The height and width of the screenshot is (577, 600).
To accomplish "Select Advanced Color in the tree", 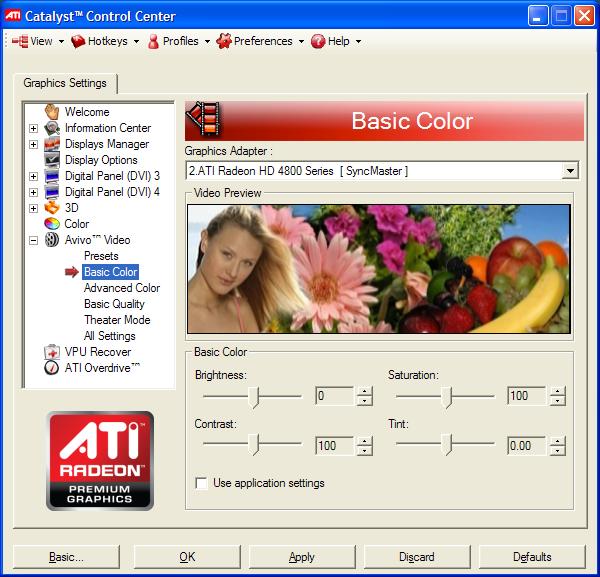I will (122, 288).
